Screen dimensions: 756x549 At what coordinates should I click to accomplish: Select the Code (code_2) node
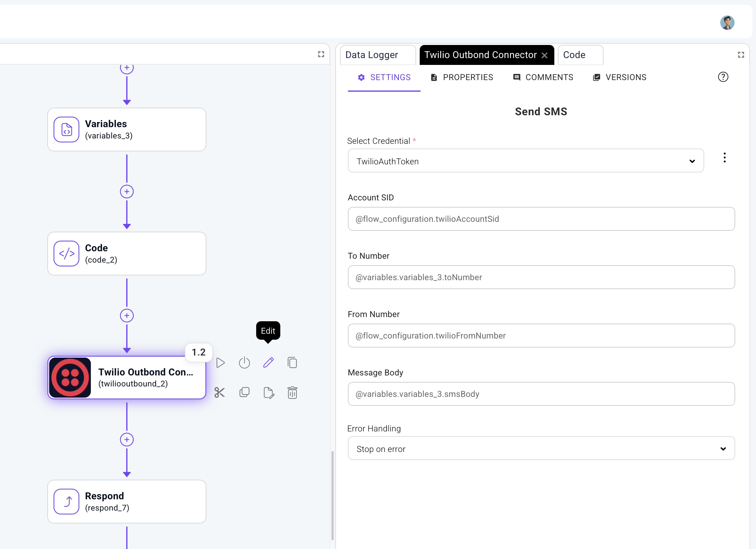tap(127, 254)
